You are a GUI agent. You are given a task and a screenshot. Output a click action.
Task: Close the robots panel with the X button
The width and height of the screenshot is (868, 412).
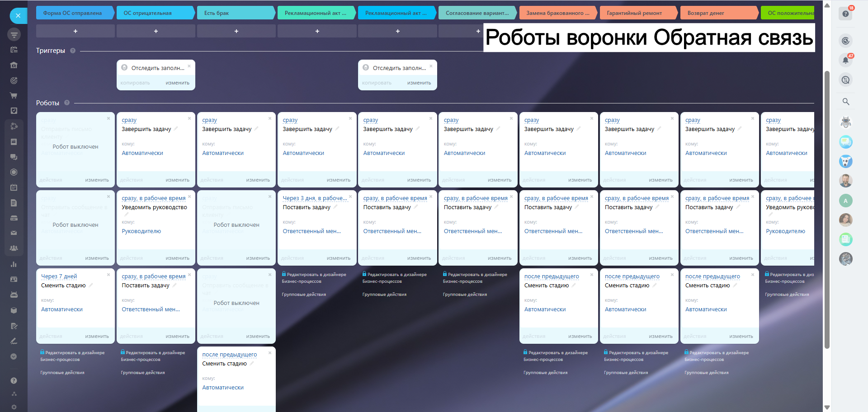[18, 16]
